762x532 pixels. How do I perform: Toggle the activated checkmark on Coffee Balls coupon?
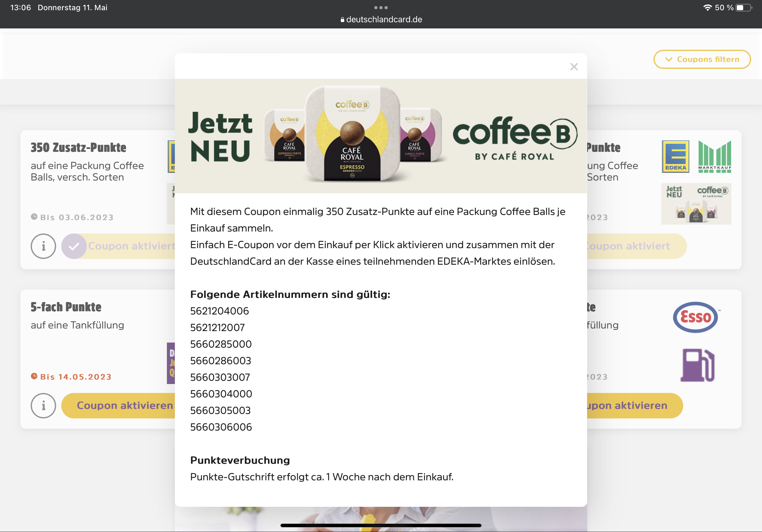(x=74, y=246)
